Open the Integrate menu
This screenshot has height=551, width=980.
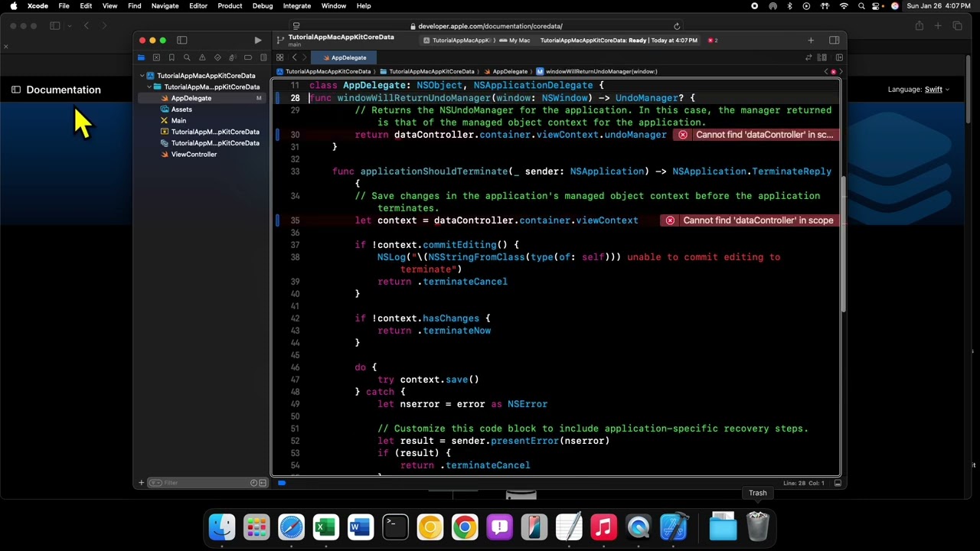coord(297,6)
